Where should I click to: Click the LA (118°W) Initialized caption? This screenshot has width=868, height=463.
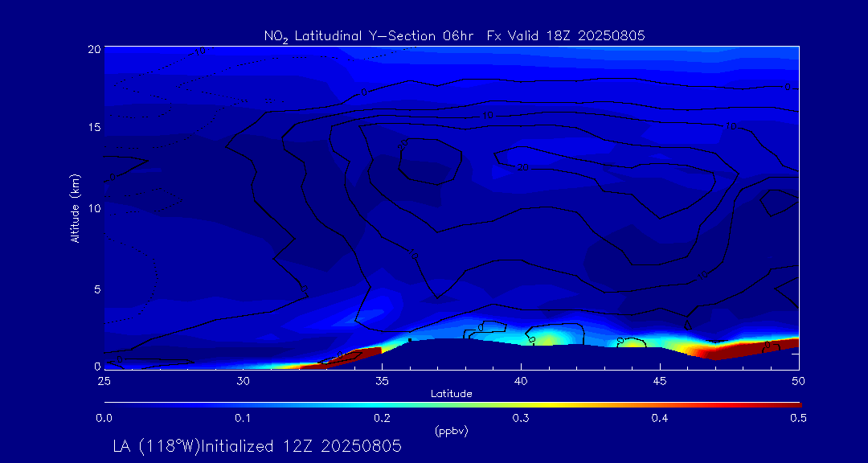[x=256, y=446]
